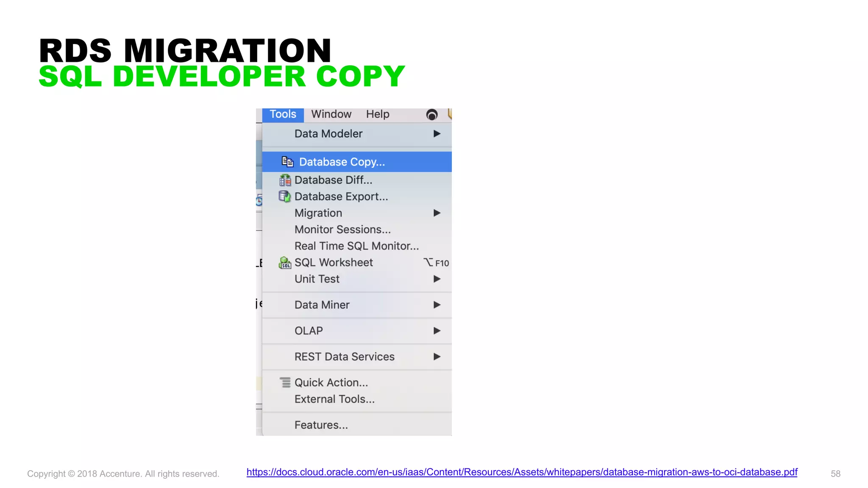Expand the Data Modeler submenu arrow
Image resolution: width=868 pixels, height=488 pixels.
pos(437,134)
